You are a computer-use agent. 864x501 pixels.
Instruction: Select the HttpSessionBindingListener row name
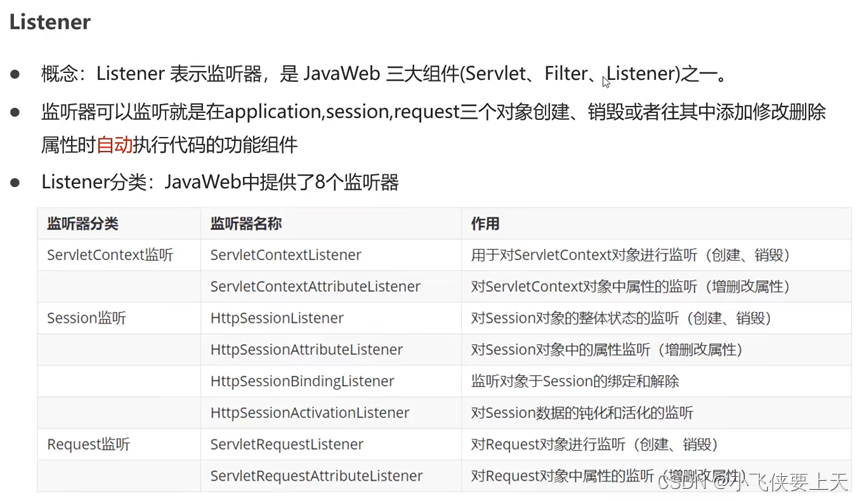point(302,381)
